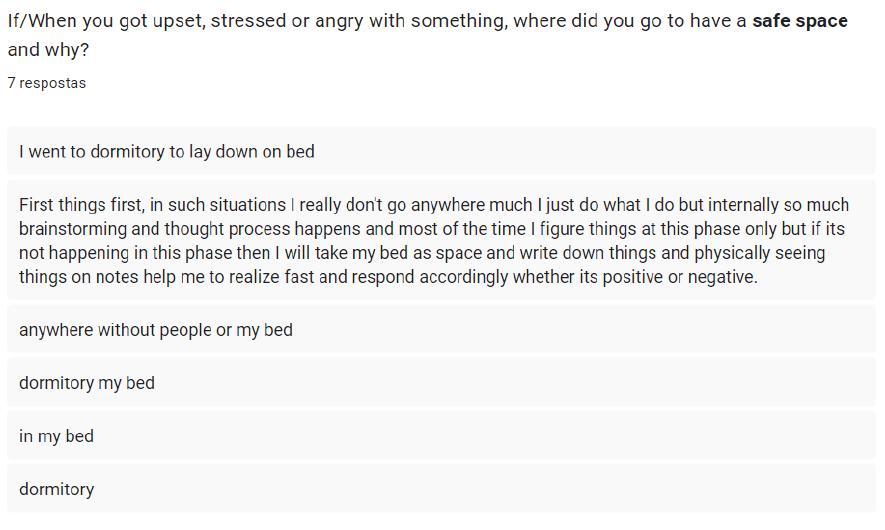The image size is (885, 530).
Task: Click the bold 'safe space' text
Action: [800, 21]
